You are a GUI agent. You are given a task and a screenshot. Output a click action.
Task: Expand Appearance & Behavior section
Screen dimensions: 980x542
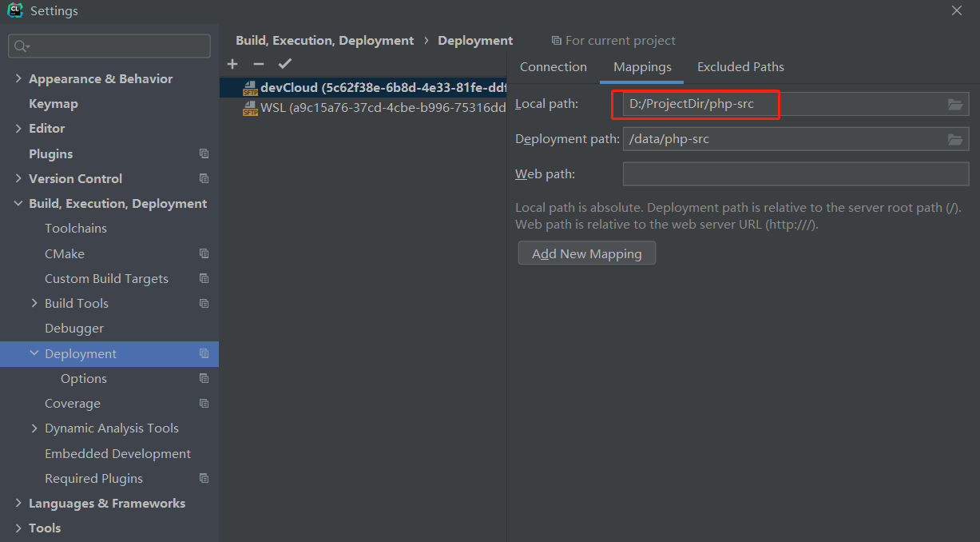(x=18, y=78)
